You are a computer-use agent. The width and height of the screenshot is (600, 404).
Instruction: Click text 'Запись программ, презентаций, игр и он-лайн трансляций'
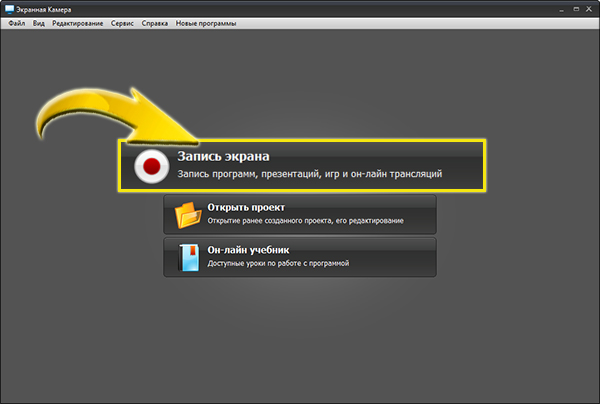tap(310, 174)
